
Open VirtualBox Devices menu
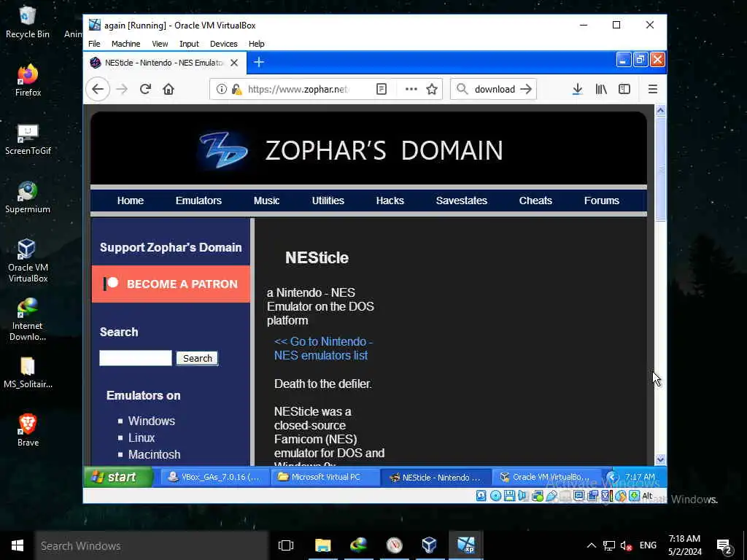pyautogui.click(x=223, y=44)
